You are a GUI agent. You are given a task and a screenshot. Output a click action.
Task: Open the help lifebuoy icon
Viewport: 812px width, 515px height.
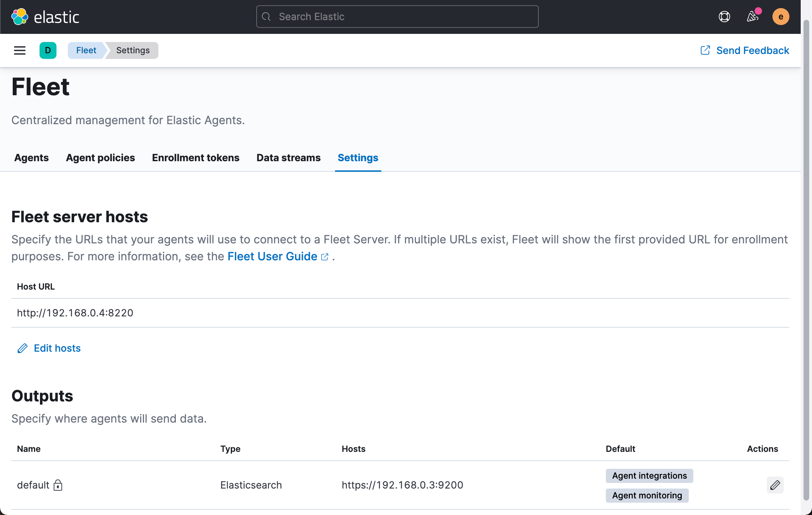[x=724, y=17]
